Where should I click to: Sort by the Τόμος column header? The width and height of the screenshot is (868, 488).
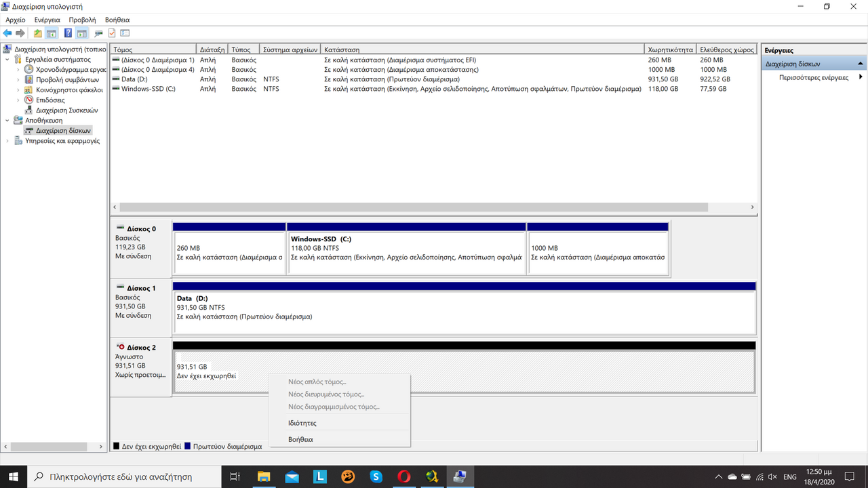tap(153, 49)
